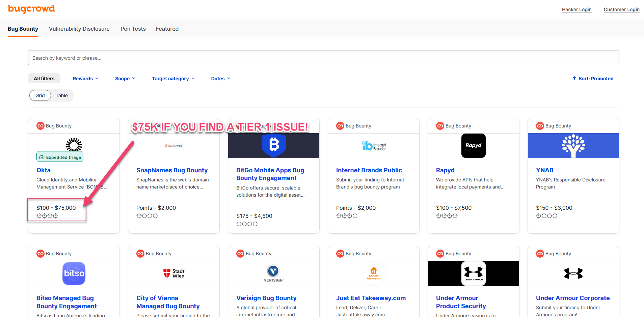This screenshot has width=644, height=317.
Task: Click the Bug Bounty badge icon on Bitso card
Action: click(x=41, y=254)
